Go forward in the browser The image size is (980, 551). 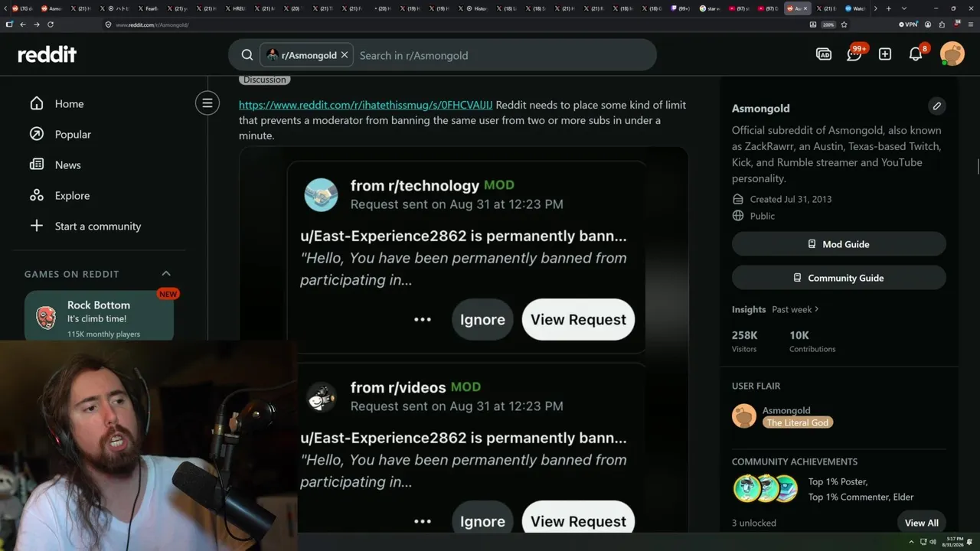pos(37,24)
